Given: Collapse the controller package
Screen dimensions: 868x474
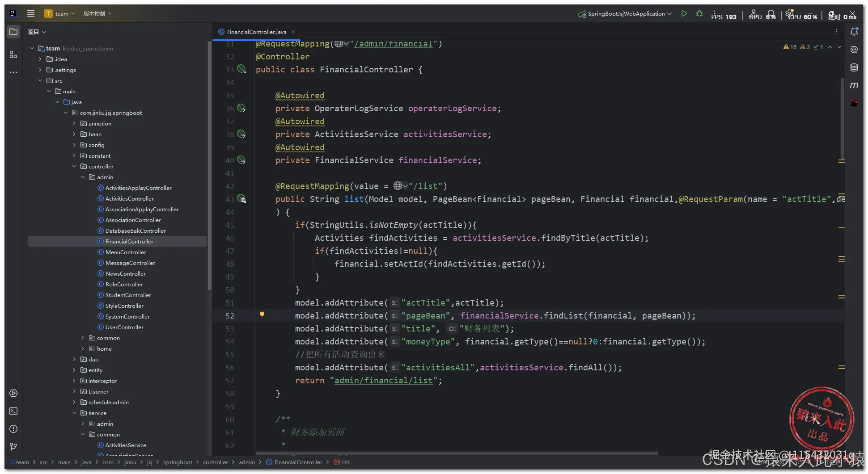Looking at the screenshot, I should click(x=74, y=166).
